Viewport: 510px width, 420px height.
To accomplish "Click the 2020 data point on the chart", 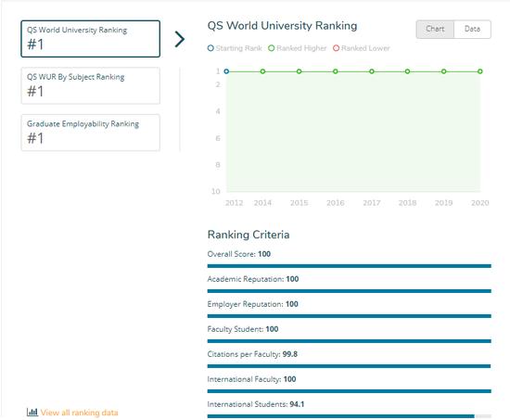I will [480, 71].
